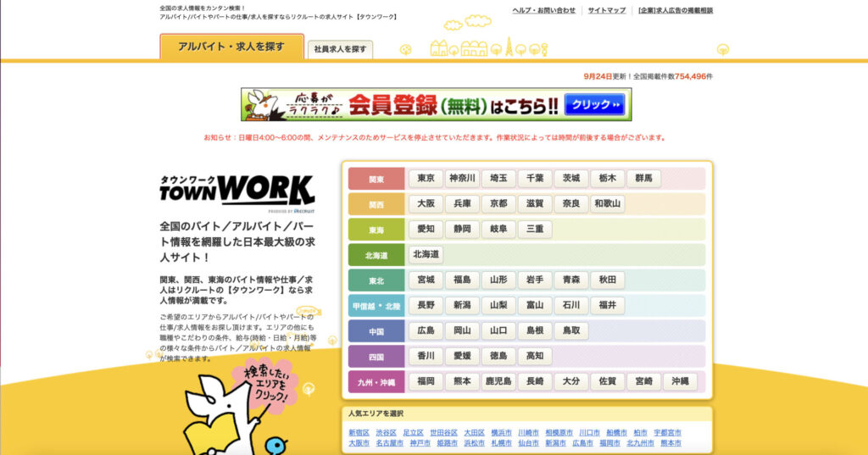Open the サイトマップ link
Image resolution: width=868 pixels, height=455 pixels.
(607, 10)
